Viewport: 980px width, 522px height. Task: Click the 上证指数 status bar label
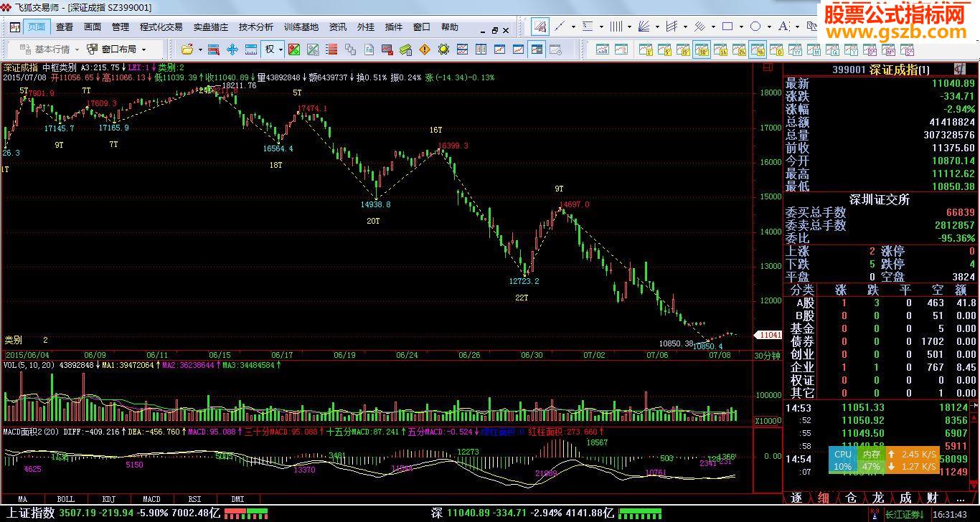pyautogui.click(x=31, y=513)
